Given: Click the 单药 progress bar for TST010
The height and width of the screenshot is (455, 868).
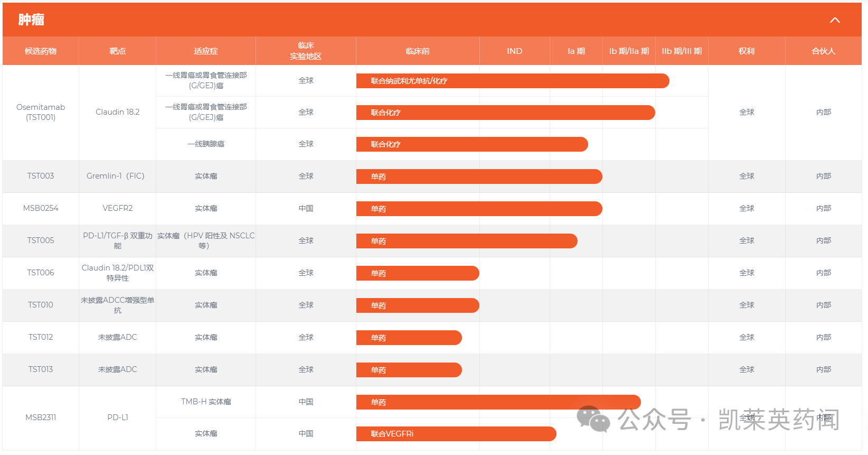Looking at the screenshot, I should tap(418, 305).
